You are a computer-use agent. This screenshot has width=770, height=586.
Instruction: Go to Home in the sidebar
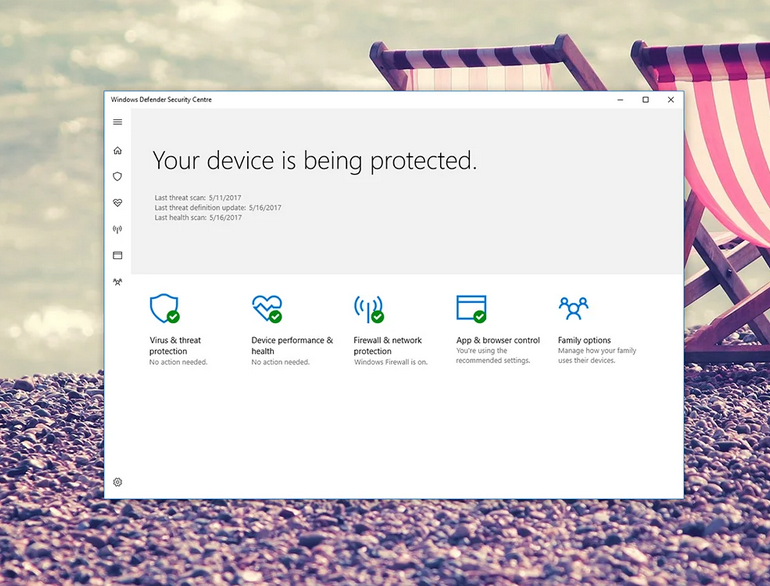click(117, 150)
